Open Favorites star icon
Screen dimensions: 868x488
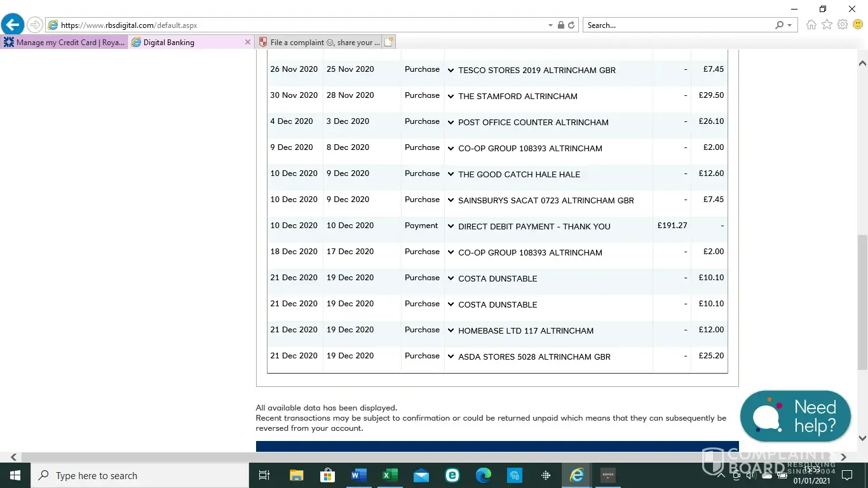click(827, 25)
